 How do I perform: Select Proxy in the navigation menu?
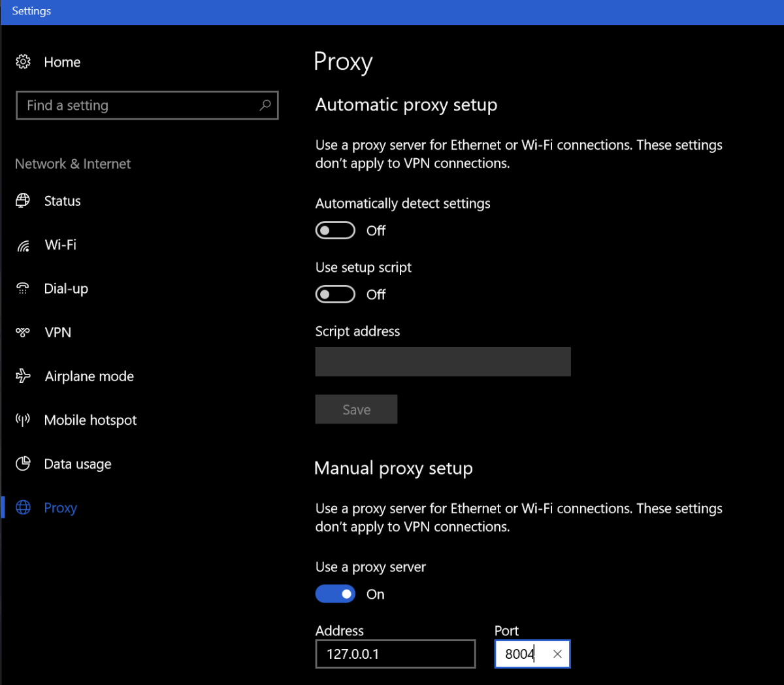(60, 507)
